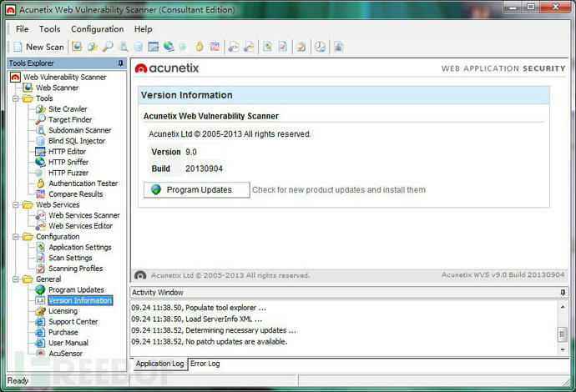The width and height of the screenshot is (576, 392).
Task: Open Scan Settings toolbar icon
Action: coord(283,47)
